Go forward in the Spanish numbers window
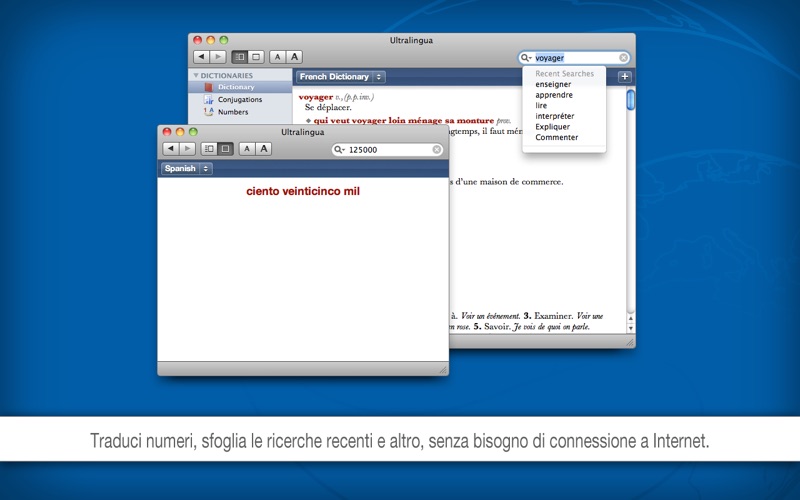The image size is (800, 500). click(187, 149)
